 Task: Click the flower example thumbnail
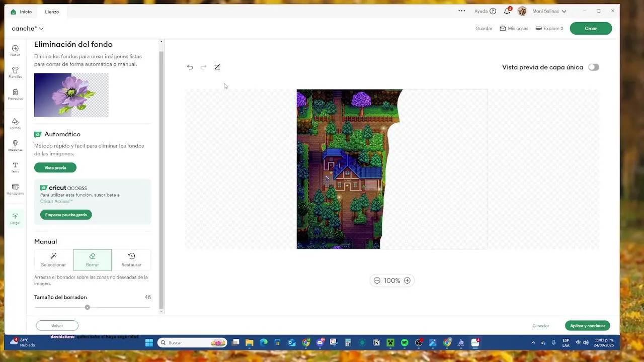71,95
